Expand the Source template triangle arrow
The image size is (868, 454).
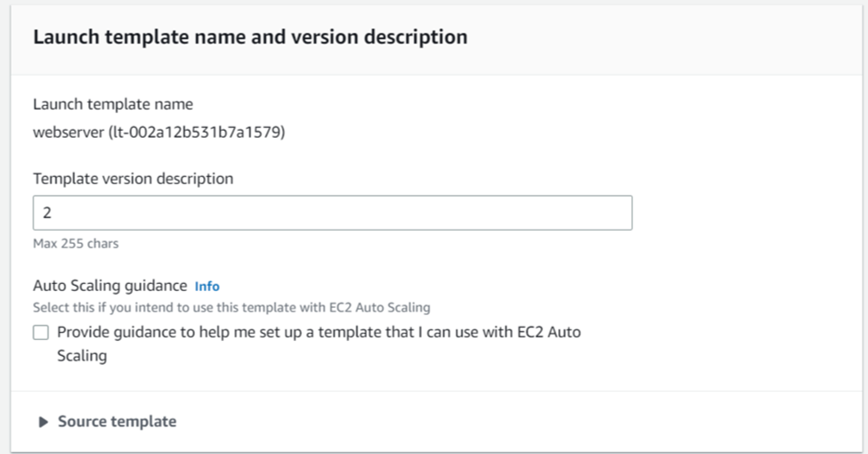(x=43, y=422)
